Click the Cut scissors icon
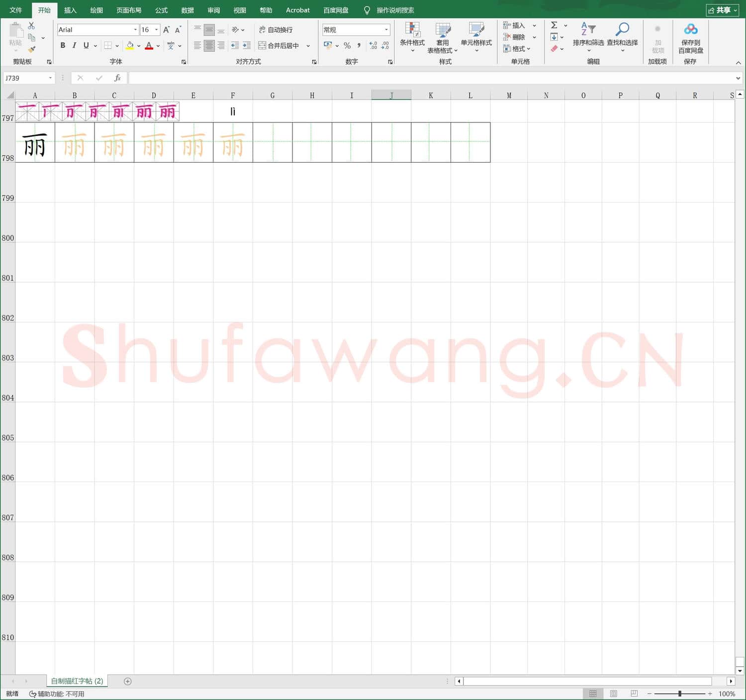The image size is (746, 700). click(x=31, y=26)
